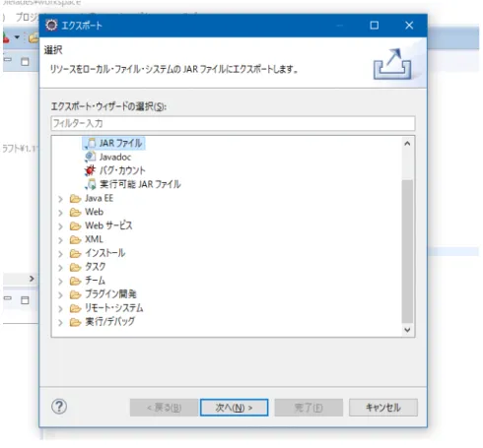Screen dimensions: 483x448
Task: Click the フィルター入力 filter text field
Action: pos(233,123)
